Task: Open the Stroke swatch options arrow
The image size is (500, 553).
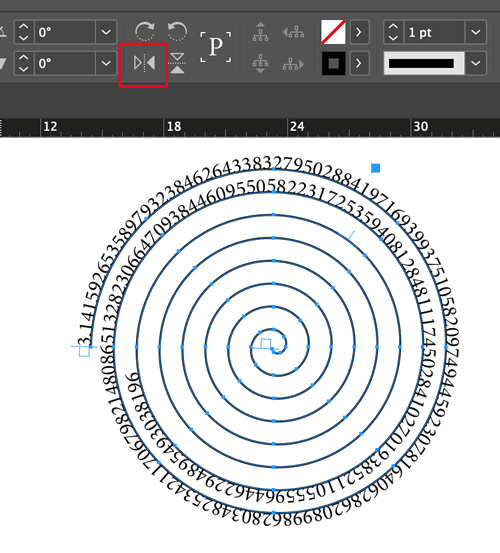Action: tap(359, 63)
